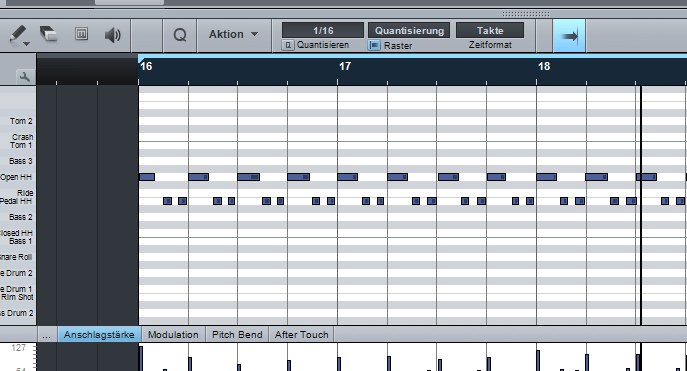This screenshot has width=687, height=371.
Task: Click the Q quantize button
Action: click(x=180, y=35)
